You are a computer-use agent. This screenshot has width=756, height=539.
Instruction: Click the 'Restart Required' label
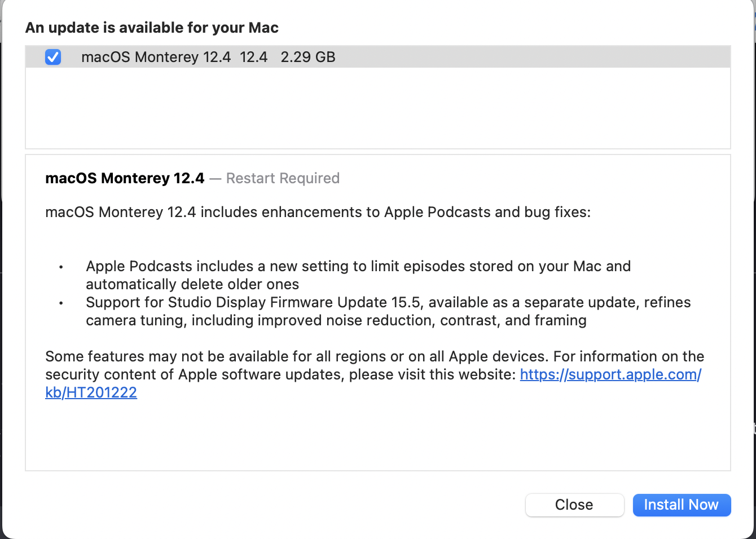tap(283, 178)
